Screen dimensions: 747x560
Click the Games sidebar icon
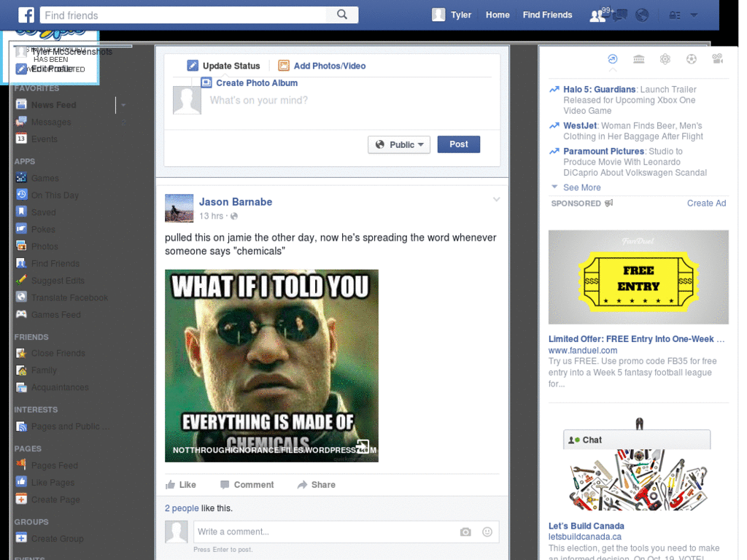coord(21,178)
